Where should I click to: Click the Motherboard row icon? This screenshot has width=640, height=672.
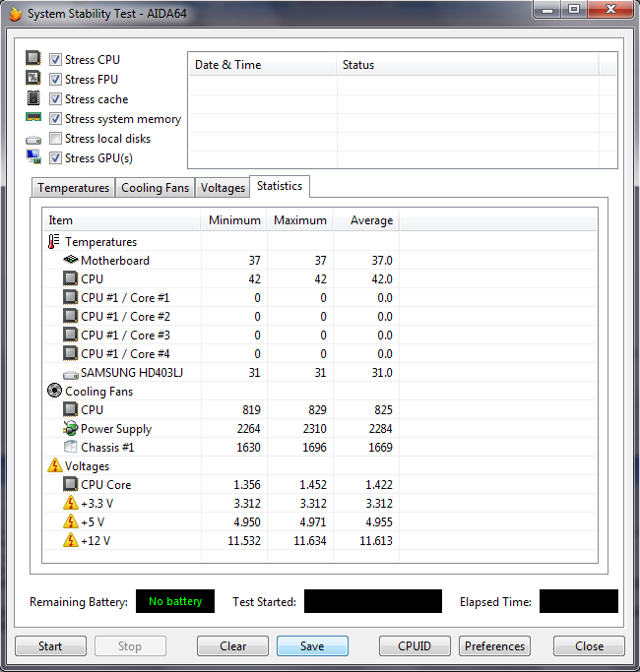click(70, 260)
